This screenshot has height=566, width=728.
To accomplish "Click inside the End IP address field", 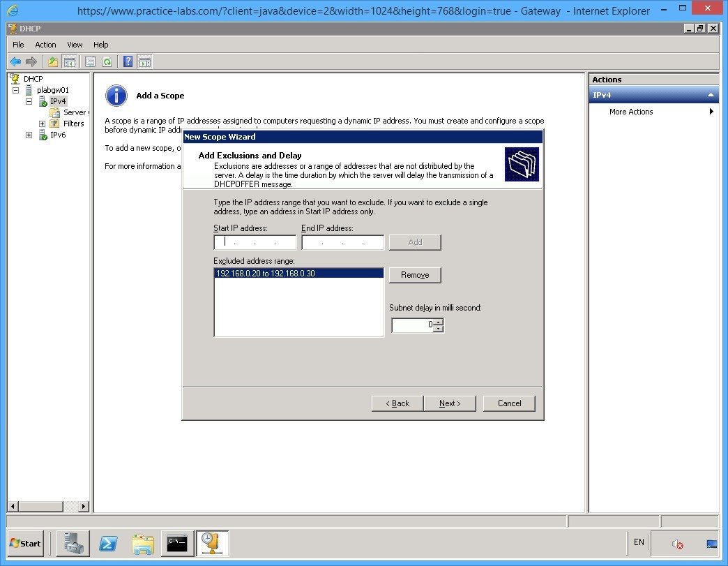I will click(342, 242).
